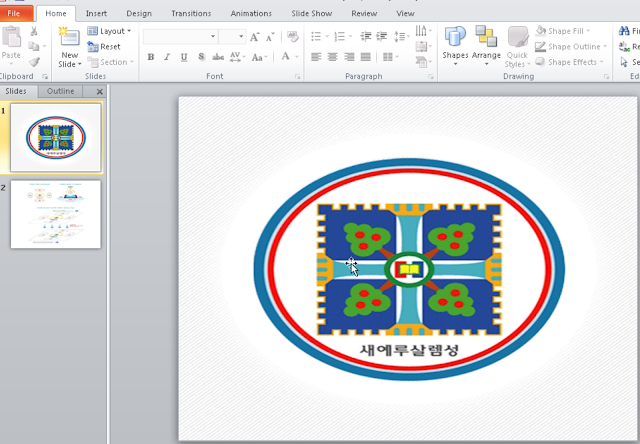
Task: Justify the text alignment
Action: (366, 57)
